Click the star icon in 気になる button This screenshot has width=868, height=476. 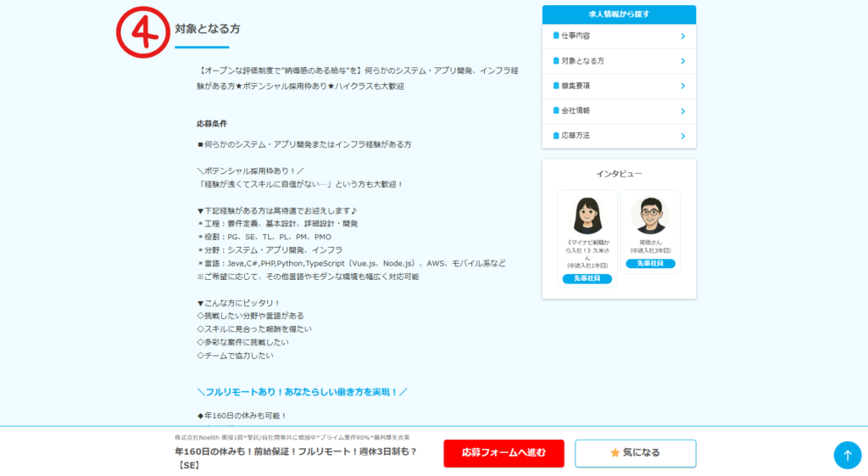(x=615, y=453)
